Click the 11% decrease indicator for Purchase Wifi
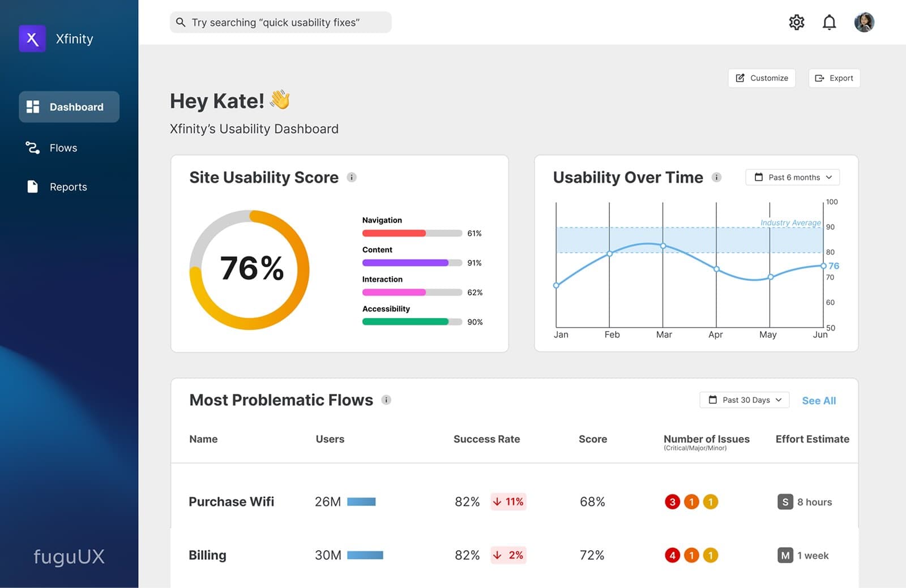Image resolution: width=906 pixels, height=588 pixels. [508, 501]
